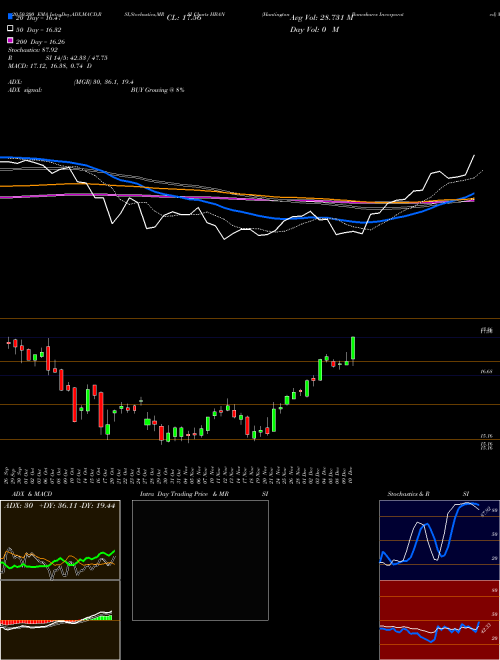
Task: Open the red RSI oscillator panel
Action: pyautogui.click(x=439, y=620)
